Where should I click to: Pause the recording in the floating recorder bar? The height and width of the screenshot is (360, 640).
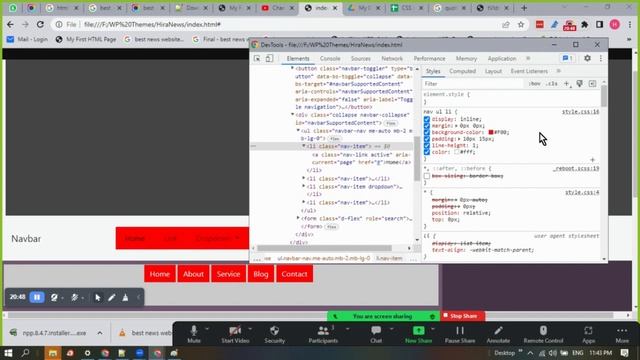pos(37,297)
